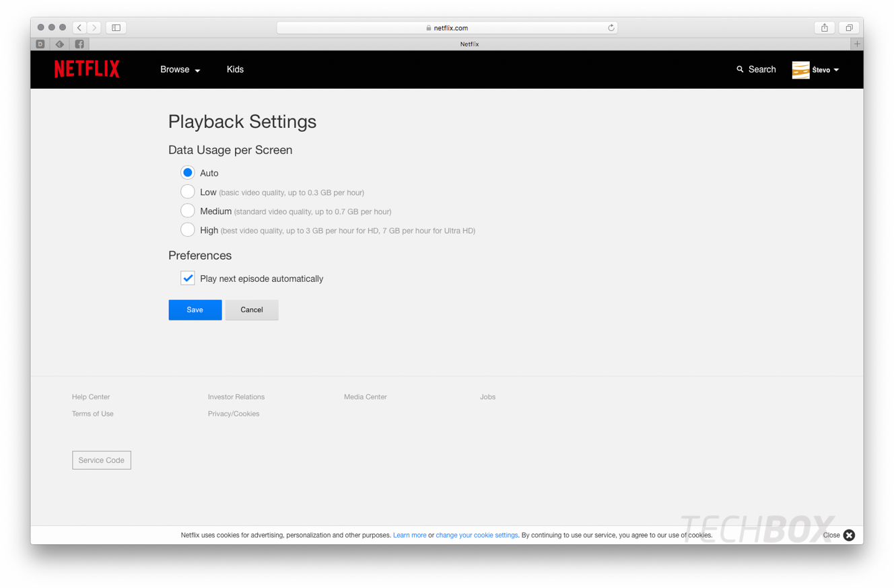The image size is (894, 588).
Task: Open the pinned tab with the D icon
Action: pyautogui.click(x=40, y=44)
